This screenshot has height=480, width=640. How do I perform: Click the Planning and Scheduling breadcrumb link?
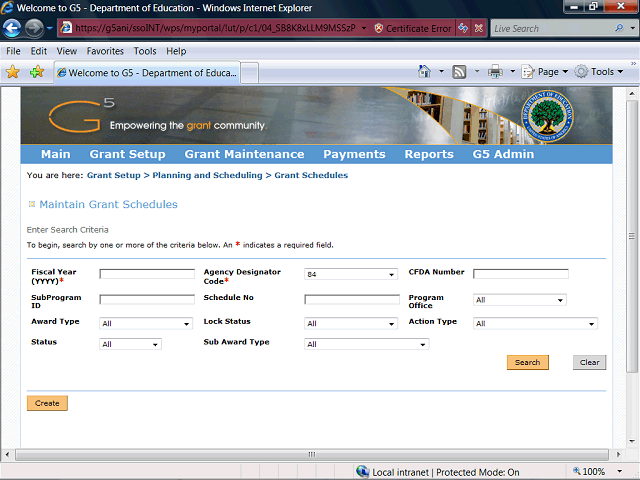pos(207,175)
